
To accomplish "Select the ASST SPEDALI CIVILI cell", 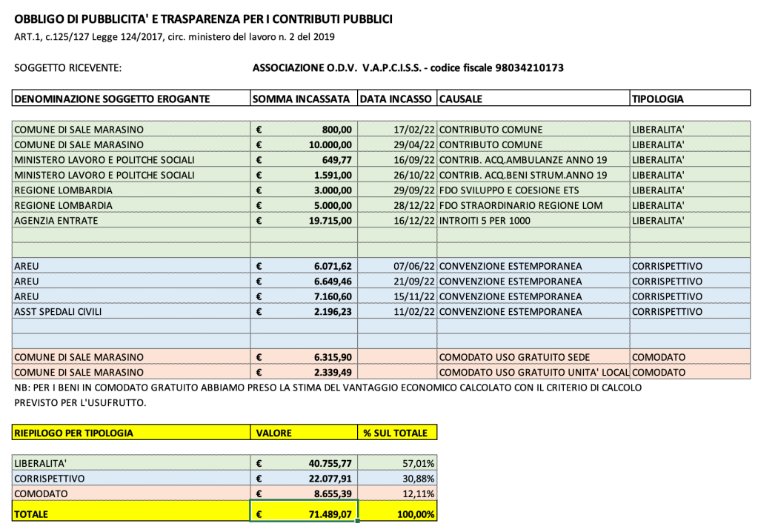I will [x=131, y=312].
